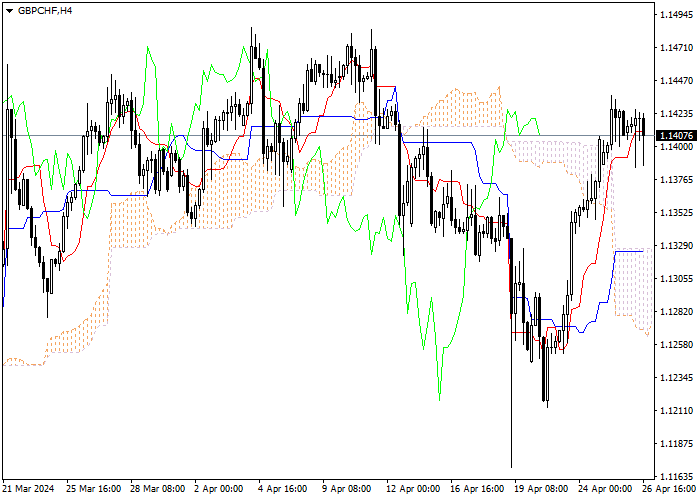Click the 24 Apr 00:00 time label

(x=606, y=489)
